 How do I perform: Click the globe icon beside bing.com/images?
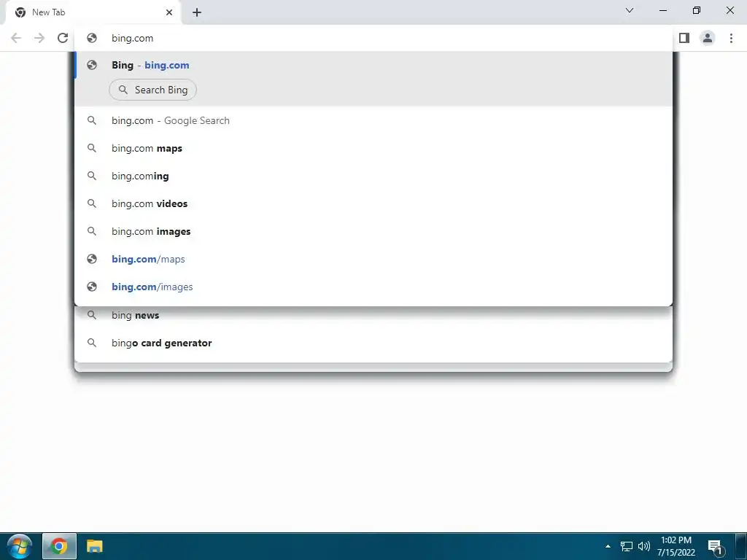click(x=92, y=286)
